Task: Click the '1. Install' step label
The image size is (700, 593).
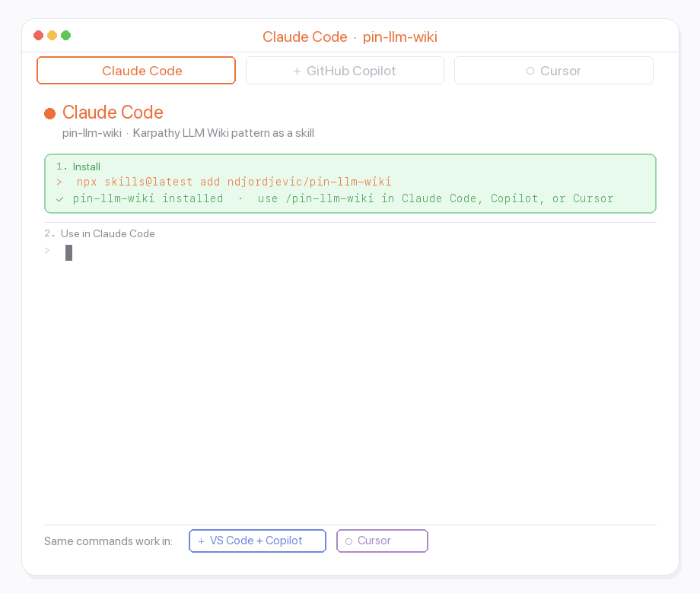Action: coord(78,167)
